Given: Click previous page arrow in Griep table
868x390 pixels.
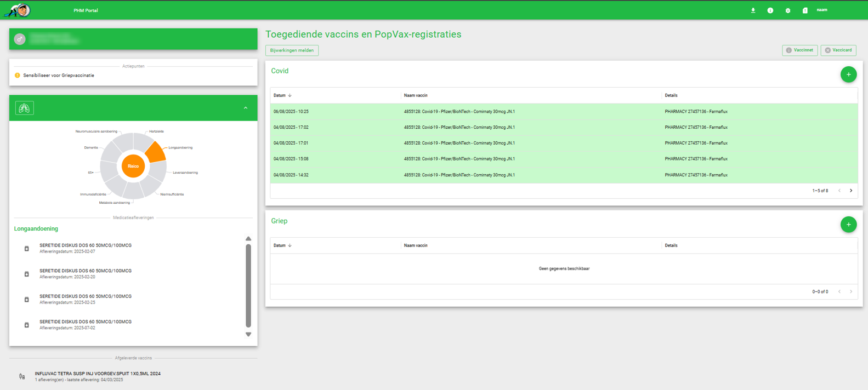Looking at the screenshot, I should pyautogui.click(x=839, y=291).
